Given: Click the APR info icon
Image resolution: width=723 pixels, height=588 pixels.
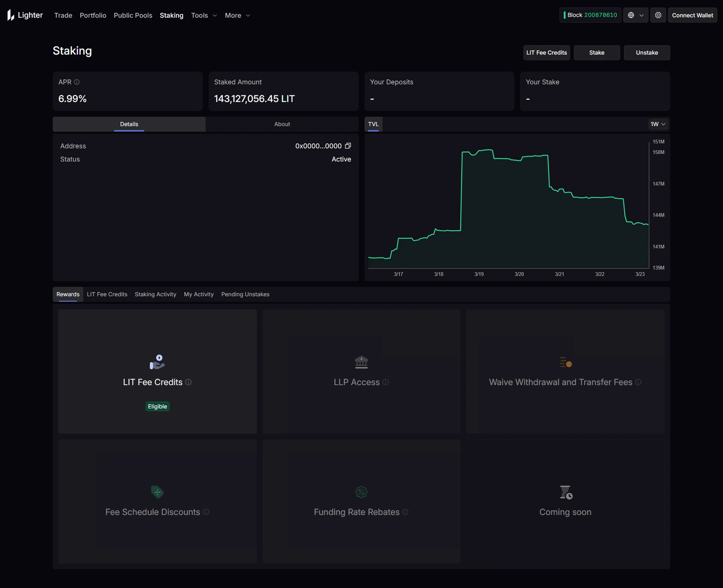Looking at the screenshot, I should (76, 82).
